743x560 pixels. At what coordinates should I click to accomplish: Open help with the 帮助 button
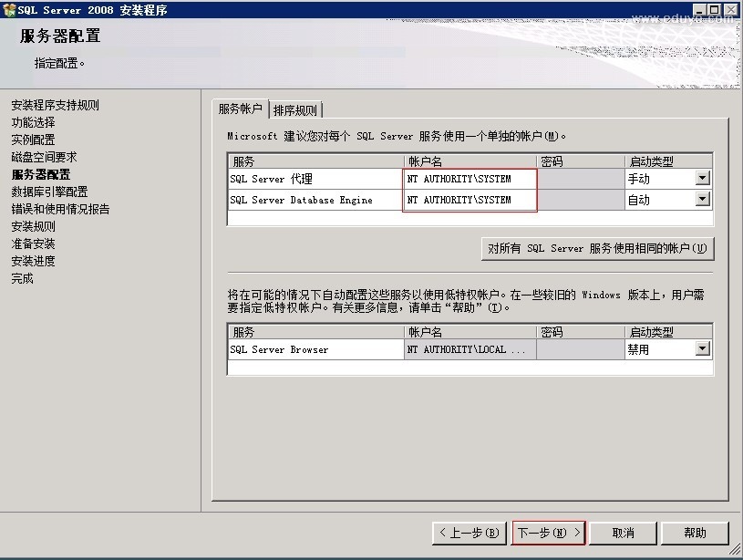point(695,533)
